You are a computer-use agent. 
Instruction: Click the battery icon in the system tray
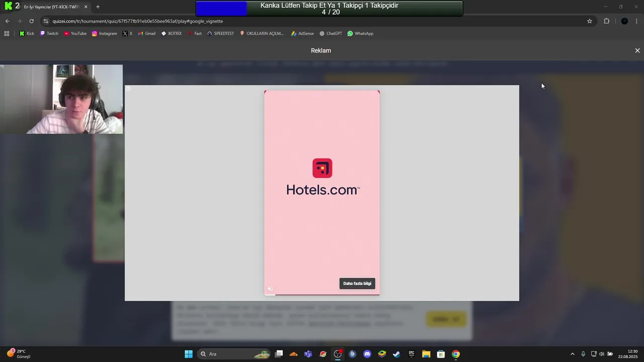tap(610, 354)
